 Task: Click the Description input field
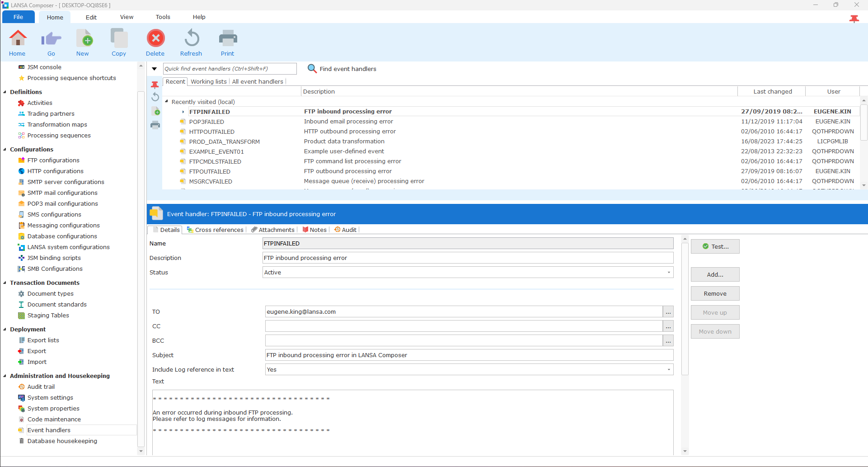(468, 258)
